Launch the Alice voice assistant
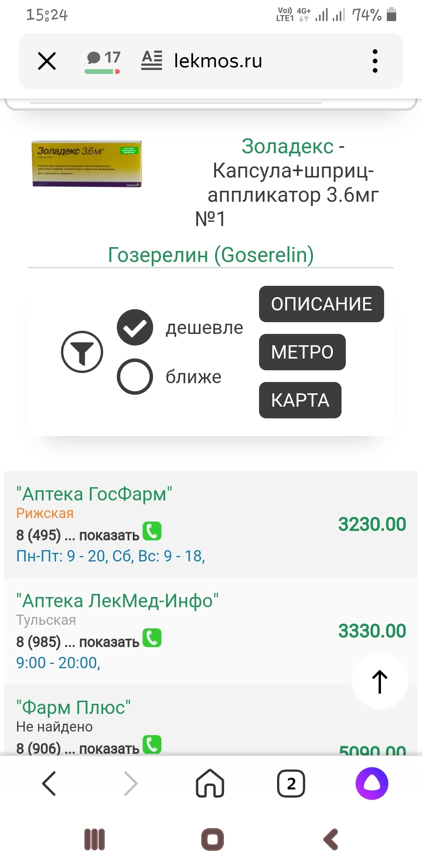Image resolution: width=422 pixels, height=868 pixels. click(x=372, y=784)
